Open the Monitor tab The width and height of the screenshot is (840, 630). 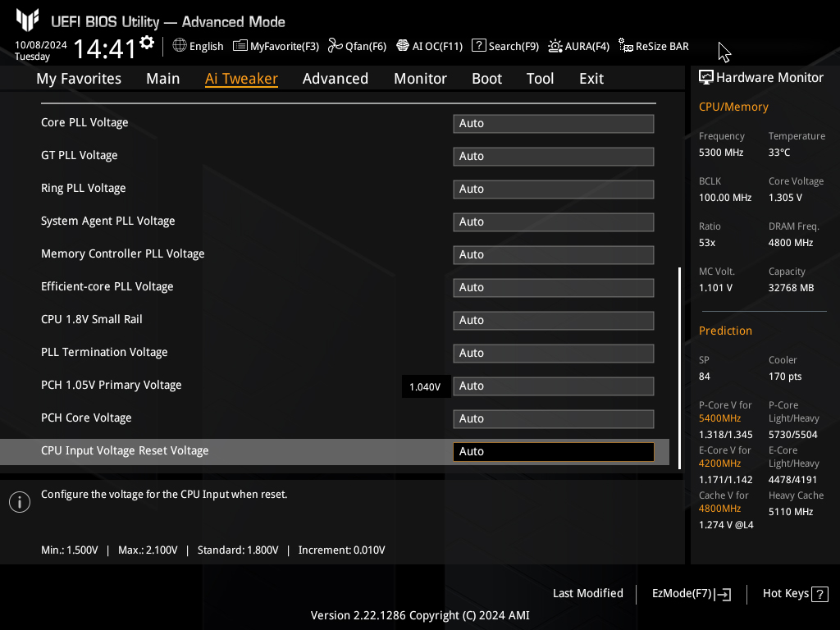[421, 79]
